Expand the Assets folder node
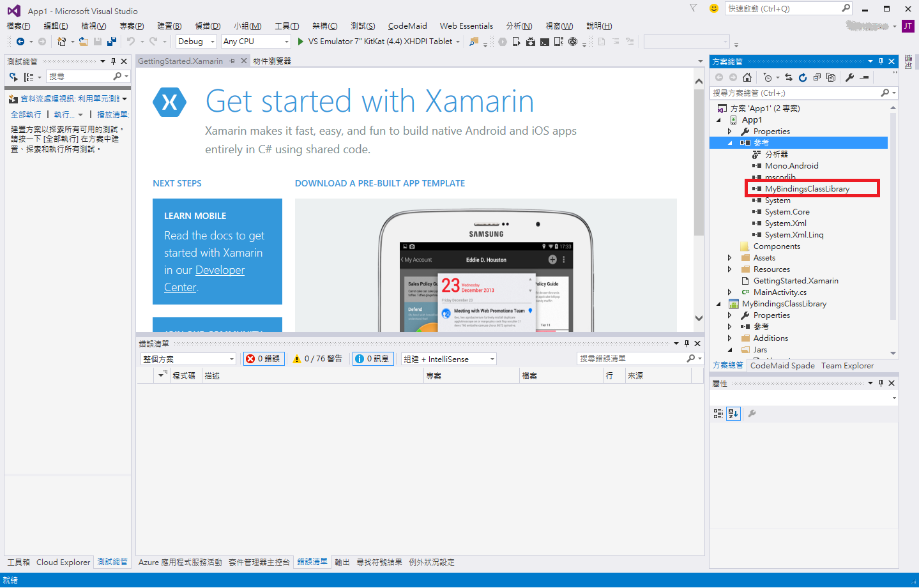This screenshot has width=919, height=588. click(730, 258)
